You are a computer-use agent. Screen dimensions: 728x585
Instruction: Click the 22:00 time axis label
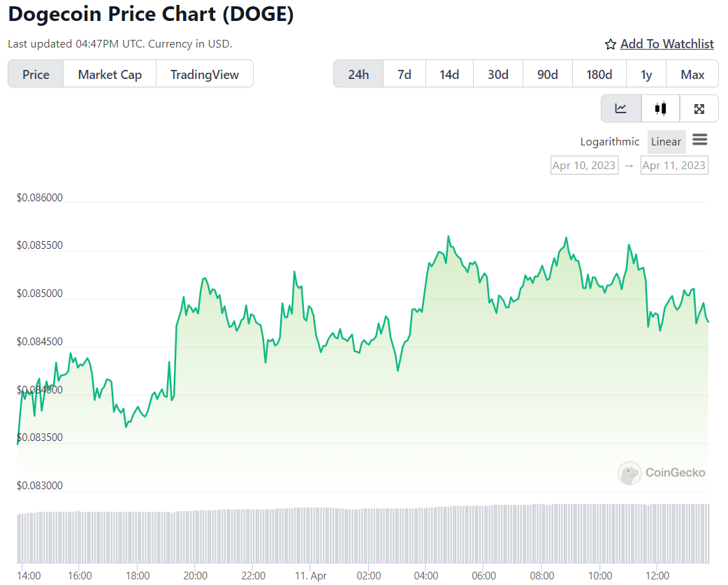point(253,576)
